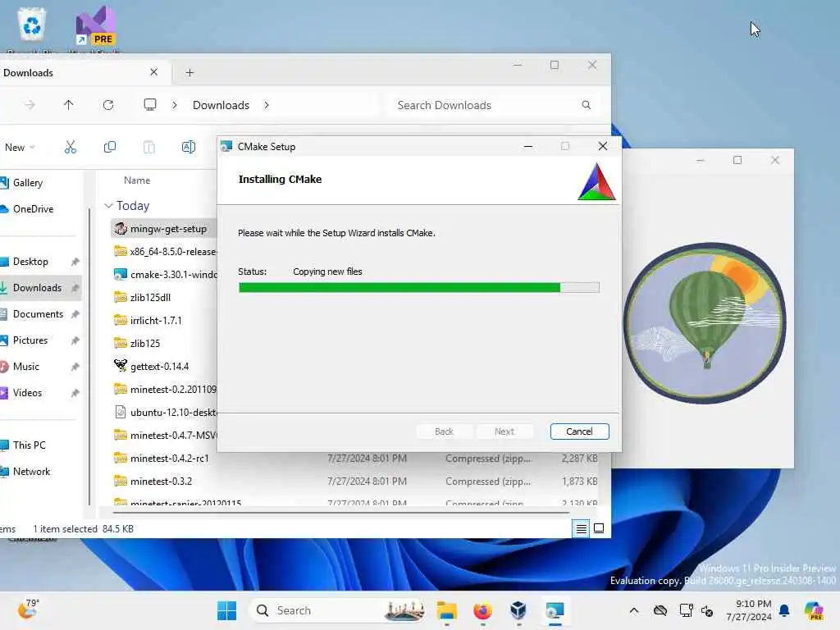This screenshot has height=630, width=840.
Task: Open the weather widget showing 79°
Action: point(29,609)
